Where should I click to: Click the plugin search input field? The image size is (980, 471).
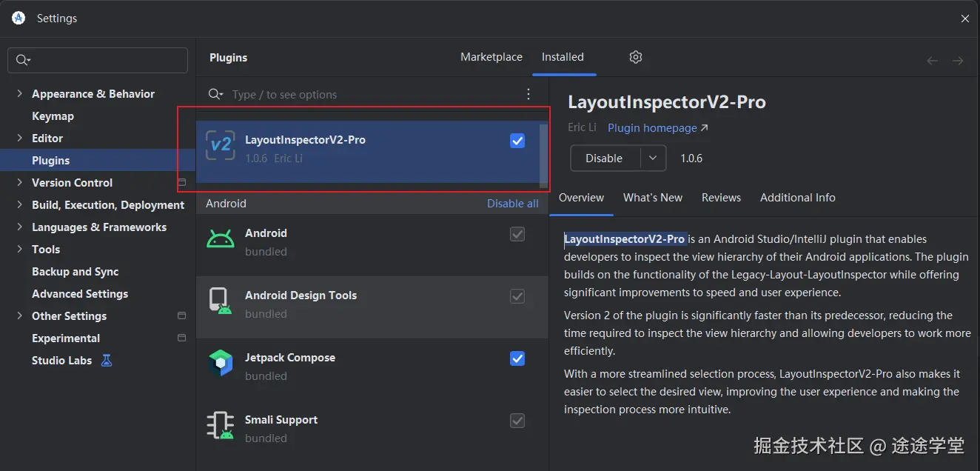click(x=370, y=95)
